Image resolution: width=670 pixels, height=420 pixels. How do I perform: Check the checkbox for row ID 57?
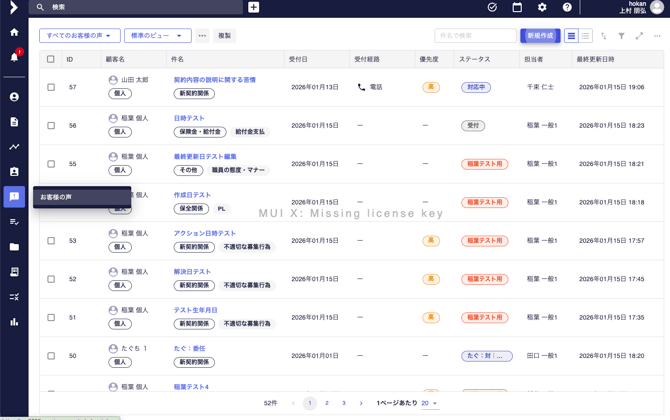51,87
